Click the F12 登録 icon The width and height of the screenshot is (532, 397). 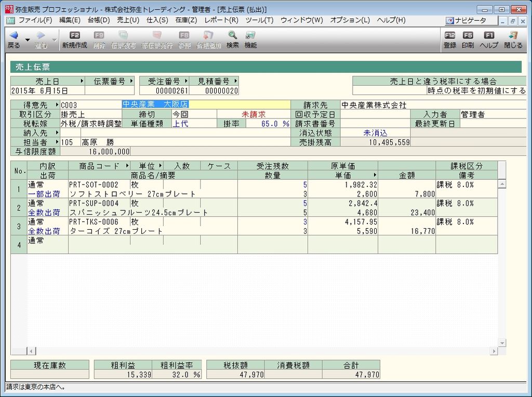click(x=450, y=35)
